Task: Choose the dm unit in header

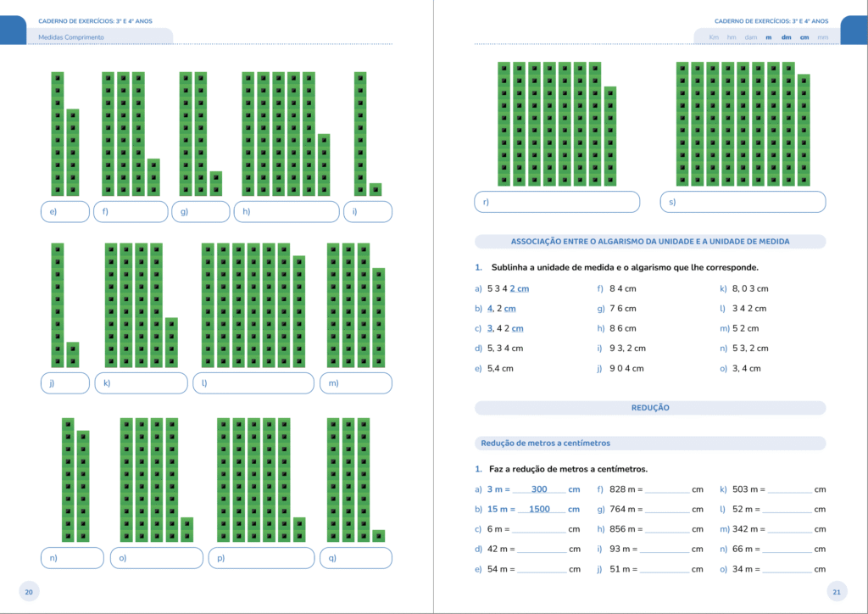Action: (786, 37)
